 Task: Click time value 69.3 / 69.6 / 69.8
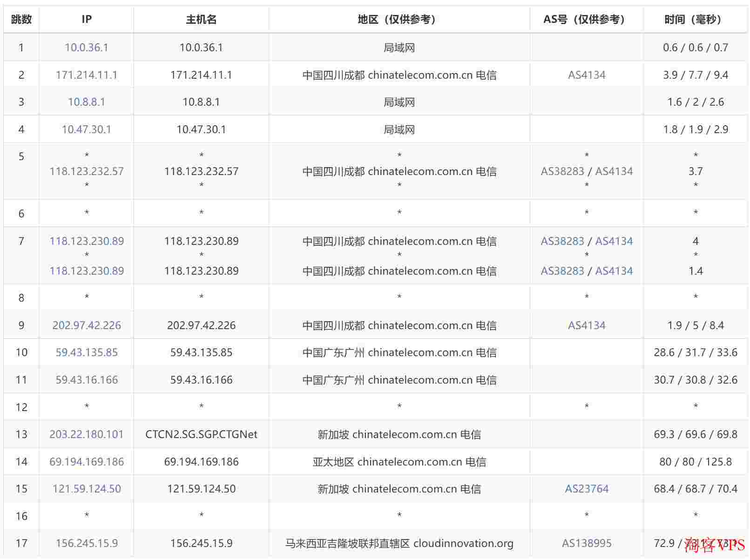click(696, 434)
